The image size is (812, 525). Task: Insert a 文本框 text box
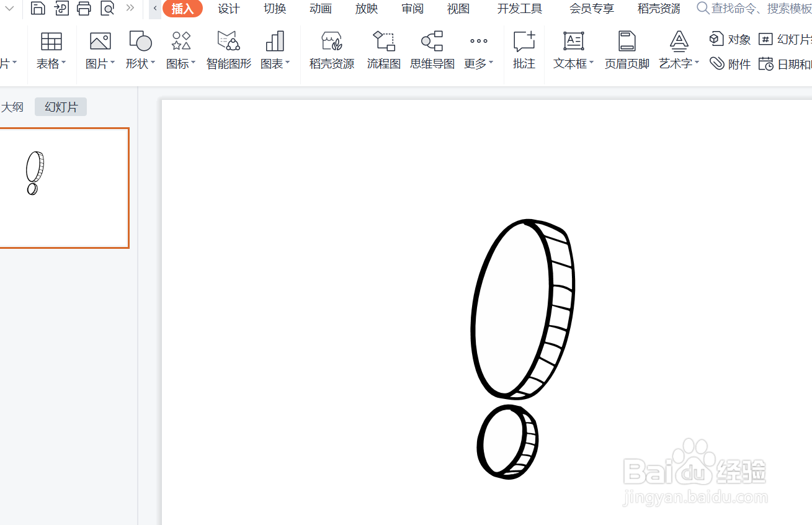click(x=574, y=42)
